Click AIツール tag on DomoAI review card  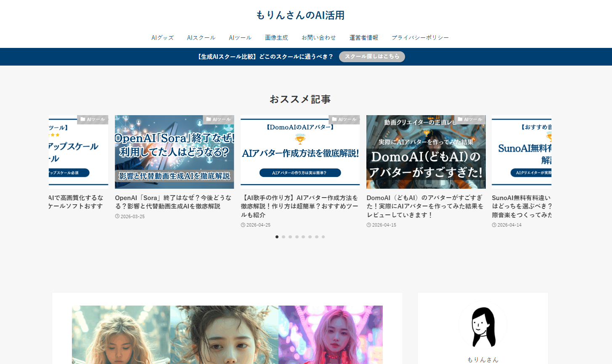click(x=470, y=120)
